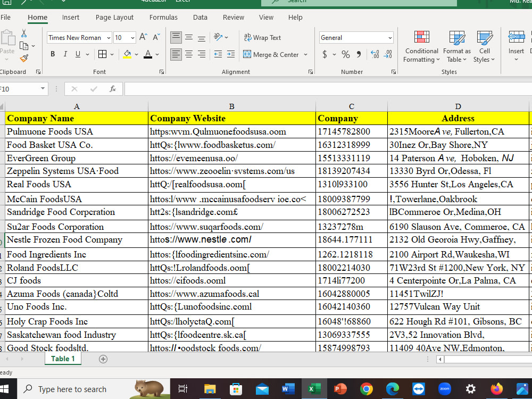Open Alignment settings dialog launcher
Image resolution: width=532 pixels, height=399 pixels.
coord(311,72)
